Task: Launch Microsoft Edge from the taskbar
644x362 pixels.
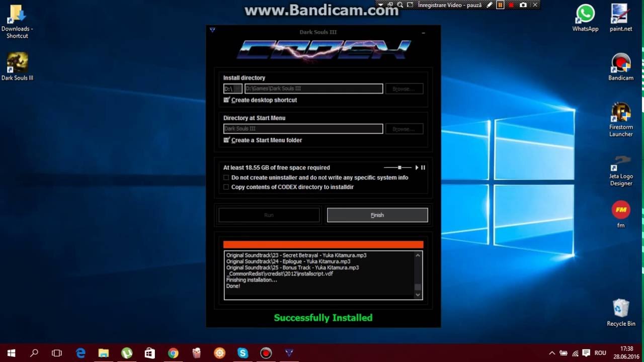Action: (80, 353)
